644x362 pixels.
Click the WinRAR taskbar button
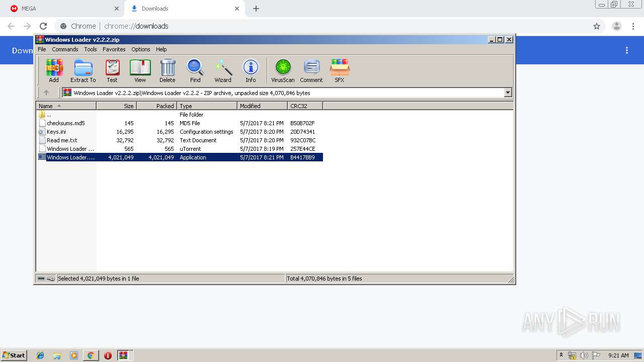(124, 355)
